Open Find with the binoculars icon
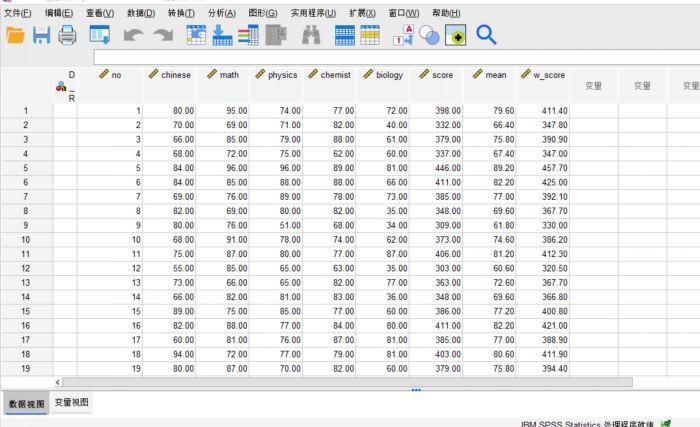 311,35
